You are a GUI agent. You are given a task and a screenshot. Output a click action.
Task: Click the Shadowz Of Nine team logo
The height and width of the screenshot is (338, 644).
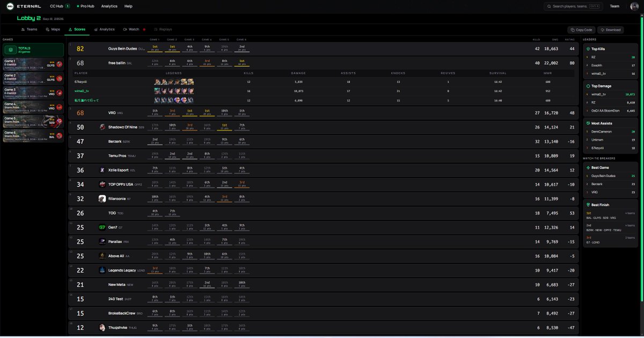tap(102, 127)
